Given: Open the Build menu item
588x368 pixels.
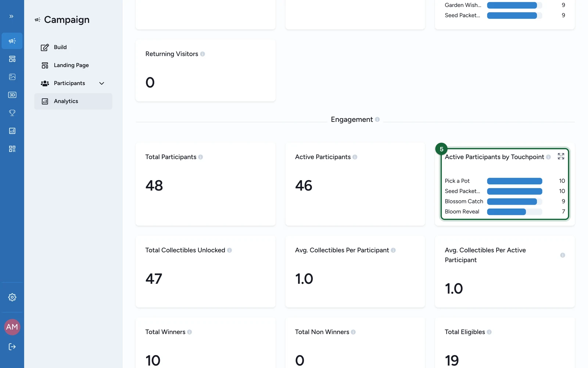Looking at the screenshot, I should point(73,47).
